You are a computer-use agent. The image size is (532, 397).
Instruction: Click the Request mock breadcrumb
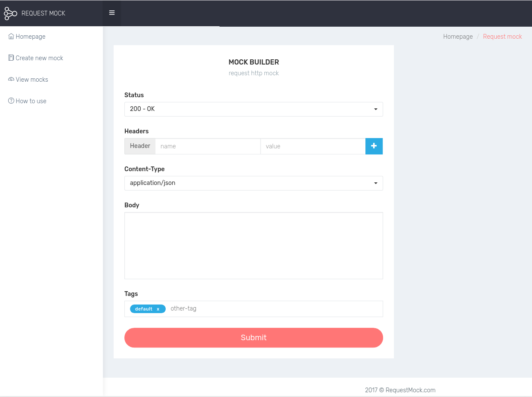502,37
